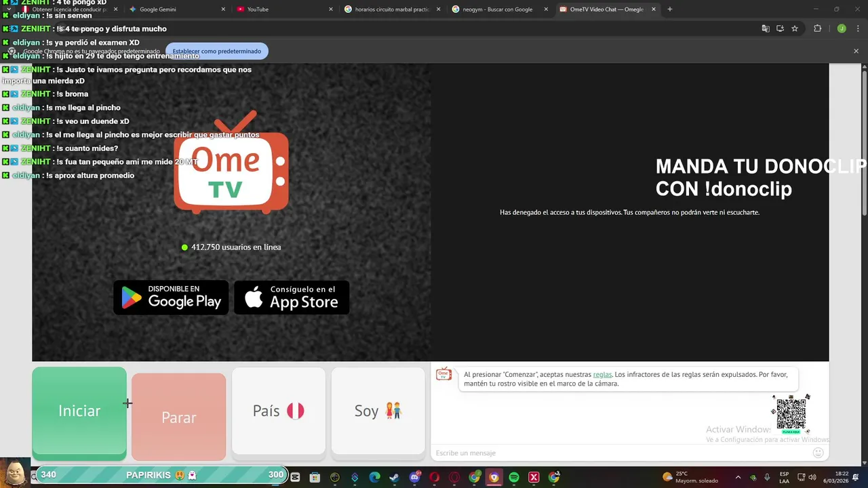Click the QR code thumbnail in chat
The image size is (868, 488).
click(x=791, y=413)
